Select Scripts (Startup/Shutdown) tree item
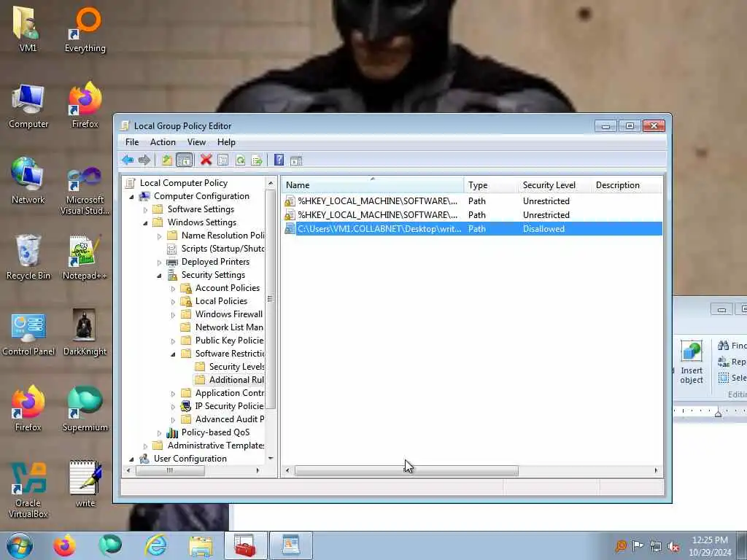747x560 pixels. click(222, 249)
